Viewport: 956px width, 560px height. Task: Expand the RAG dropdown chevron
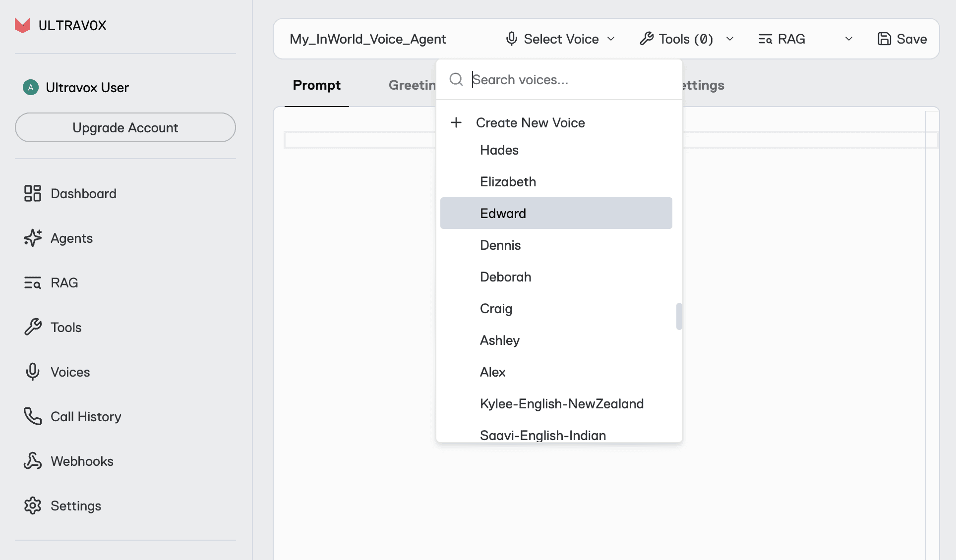(x=848, y=39)
